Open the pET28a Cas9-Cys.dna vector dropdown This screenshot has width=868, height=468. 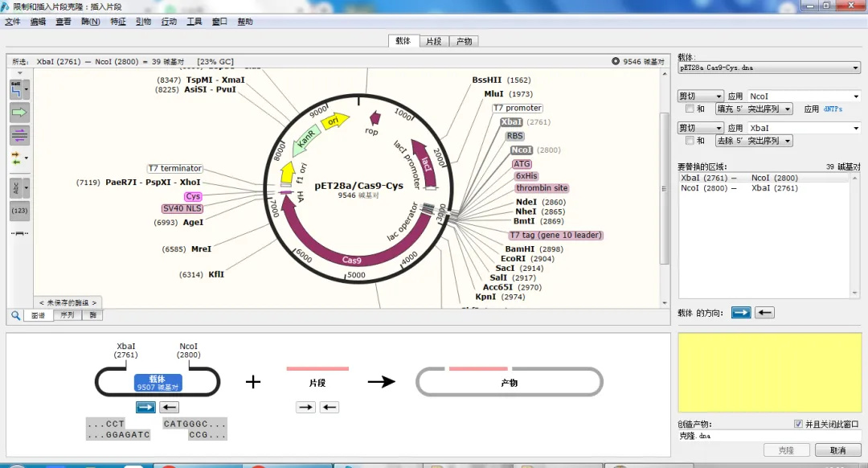pyautogui.click(x=769, y=68)
